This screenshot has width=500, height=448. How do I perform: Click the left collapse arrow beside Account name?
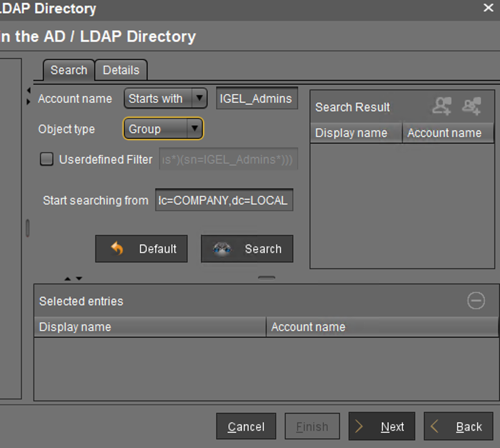(x=29, y=90)
